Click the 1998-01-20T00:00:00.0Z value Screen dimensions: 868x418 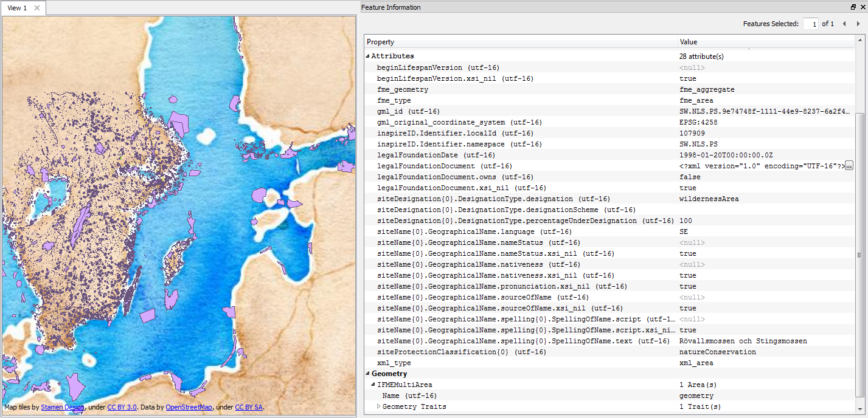point(726,155)
